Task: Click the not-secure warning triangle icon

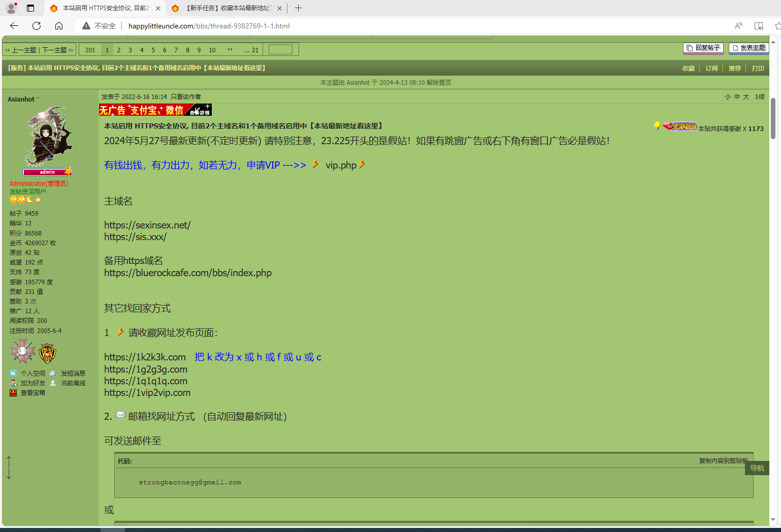Action: tap(86, 26)
